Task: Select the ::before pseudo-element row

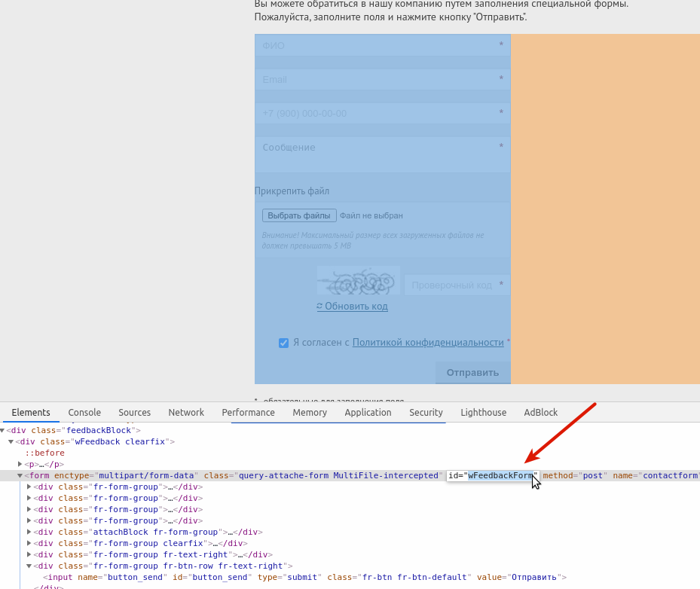Action: 44,453
